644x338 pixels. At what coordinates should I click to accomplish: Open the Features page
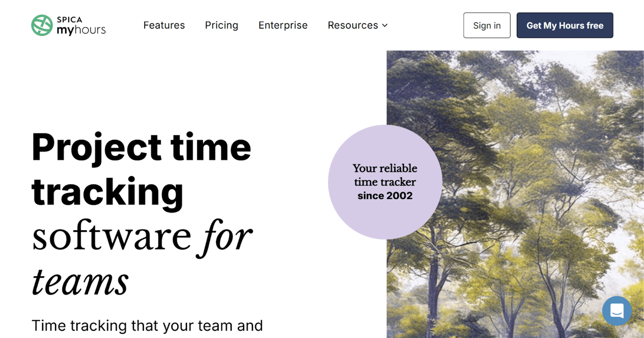coord(164,25)
